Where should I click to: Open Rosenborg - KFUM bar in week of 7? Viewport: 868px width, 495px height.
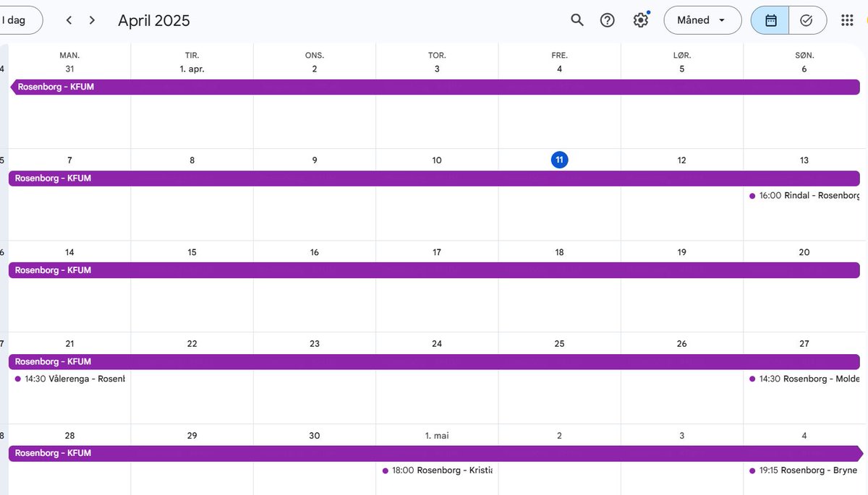pyautogui.click(x=435, y=178)
